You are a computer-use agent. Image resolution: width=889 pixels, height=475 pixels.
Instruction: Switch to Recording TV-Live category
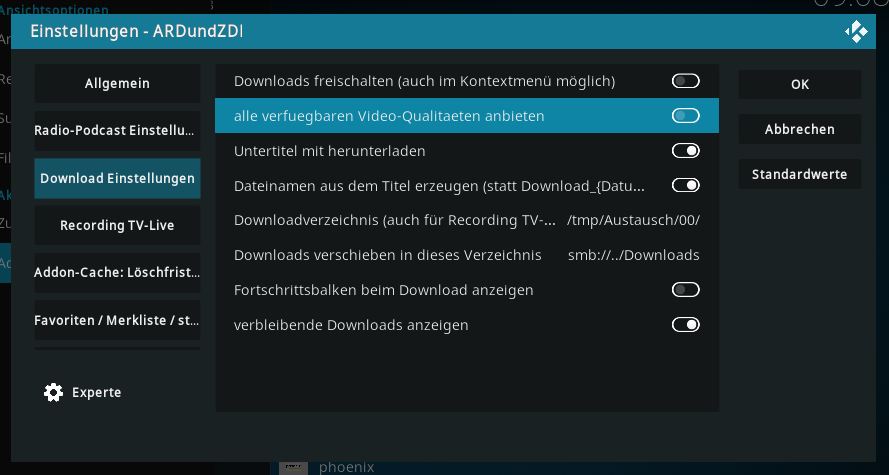(117, 225)
